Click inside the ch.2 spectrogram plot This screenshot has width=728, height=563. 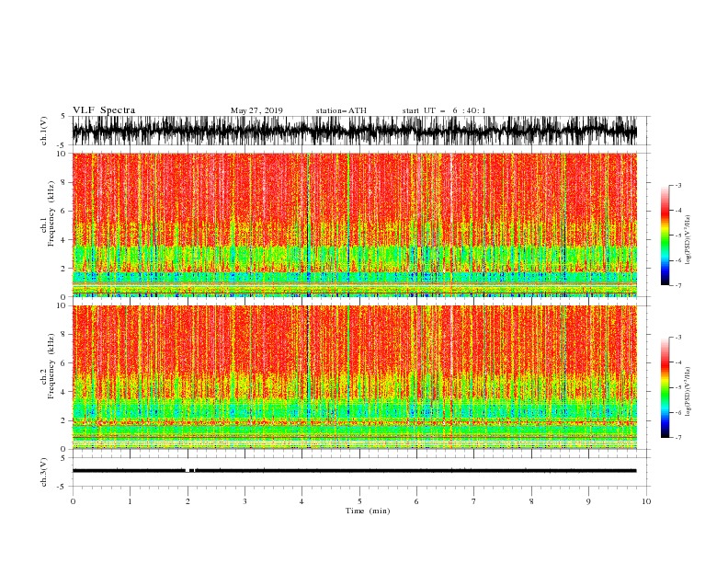355,377
